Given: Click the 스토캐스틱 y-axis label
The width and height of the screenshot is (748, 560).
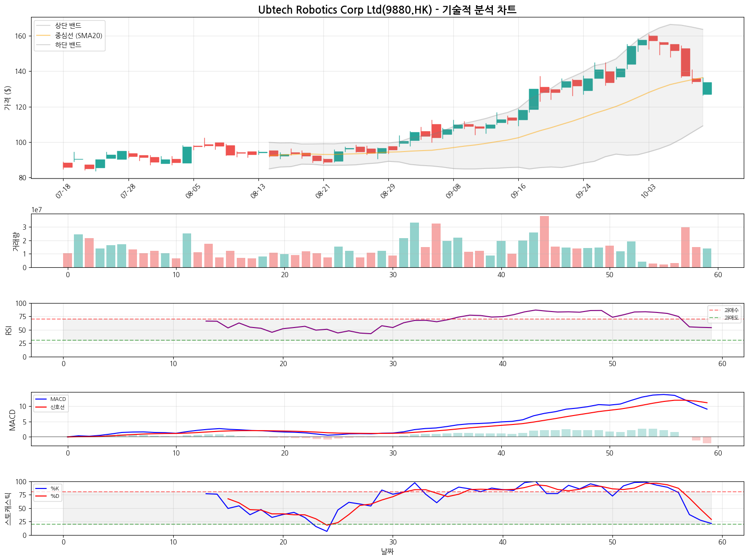Looking at the screenshot, I should click(8, 508).
